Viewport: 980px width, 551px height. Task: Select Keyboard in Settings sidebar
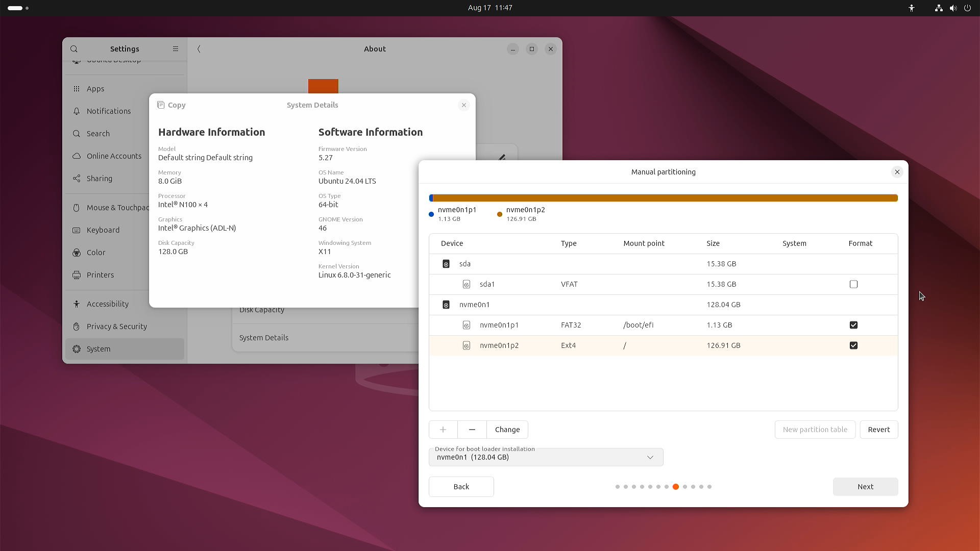coord(125,230)
